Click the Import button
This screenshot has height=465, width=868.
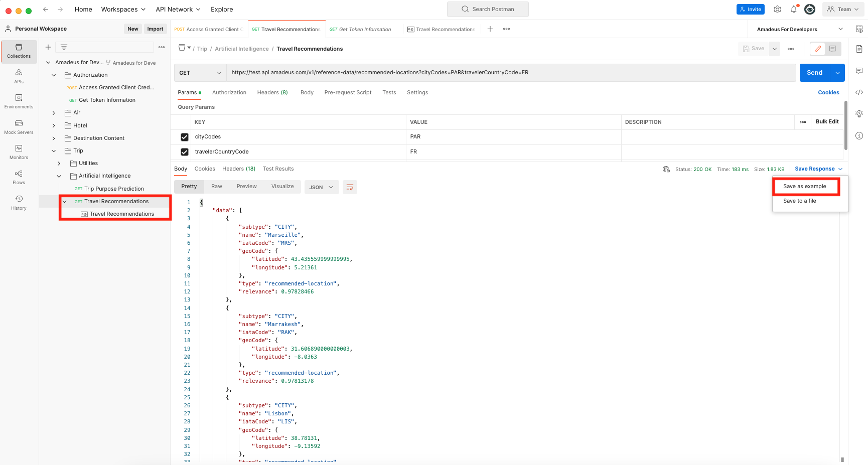point(156,29)
